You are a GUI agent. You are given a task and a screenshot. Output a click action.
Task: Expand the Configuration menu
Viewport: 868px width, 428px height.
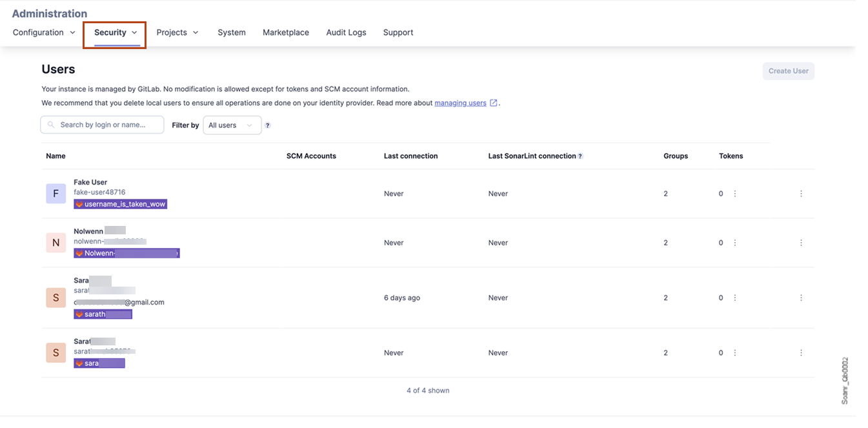tap(44, 32)
